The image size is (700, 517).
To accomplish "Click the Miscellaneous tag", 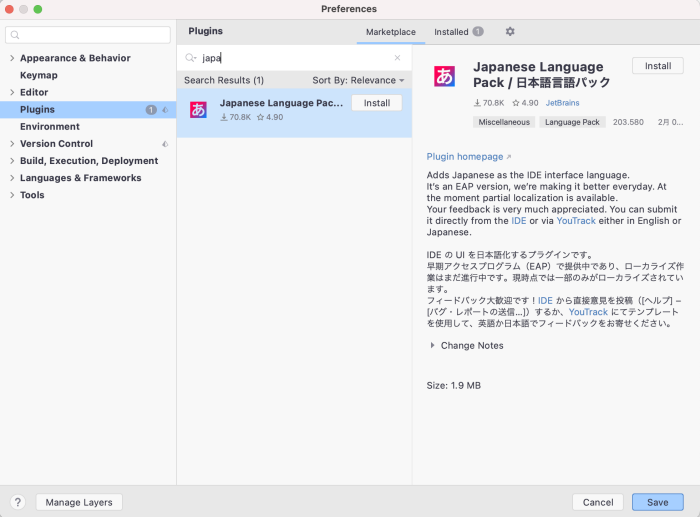I will click(504, 122).
